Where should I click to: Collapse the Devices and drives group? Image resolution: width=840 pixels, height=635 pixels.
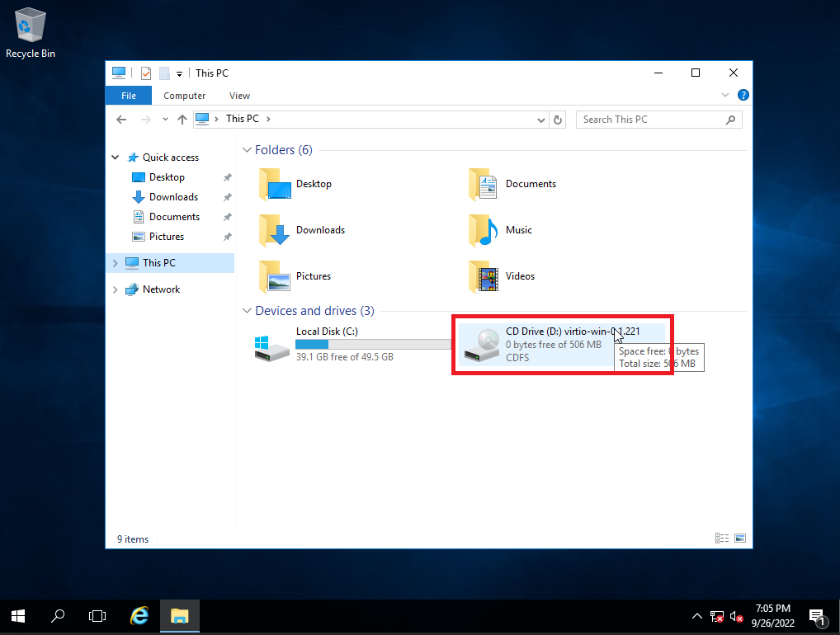(x=247, y=311)
